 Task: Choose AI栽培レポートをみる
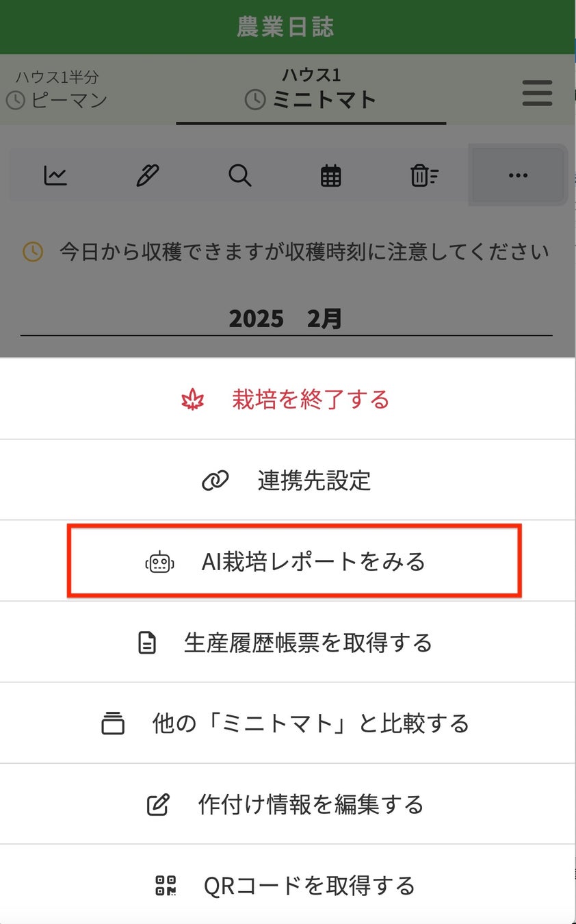pyautogui.click(x=313, y=562)
